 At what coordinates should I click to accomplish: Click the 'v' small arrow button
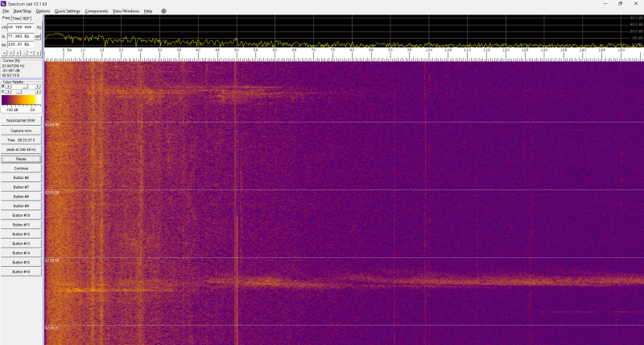point(38,53)
